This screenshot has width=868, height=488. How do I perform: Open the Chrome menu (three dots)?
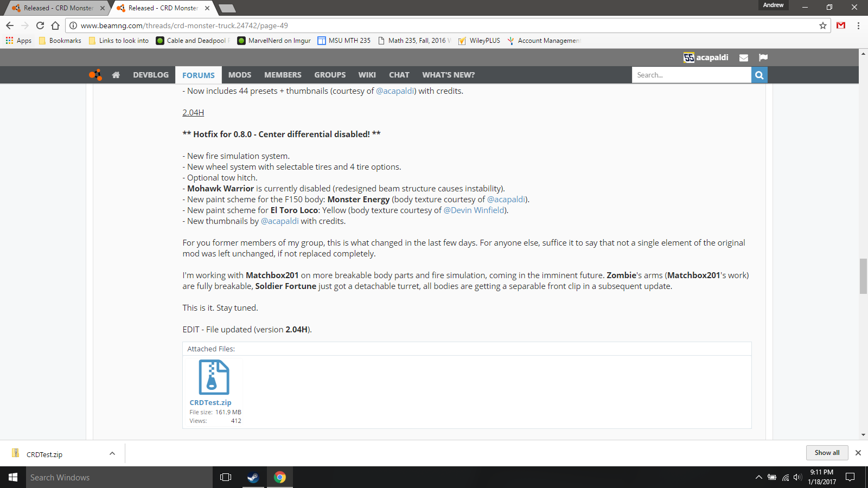click(858, 25)
